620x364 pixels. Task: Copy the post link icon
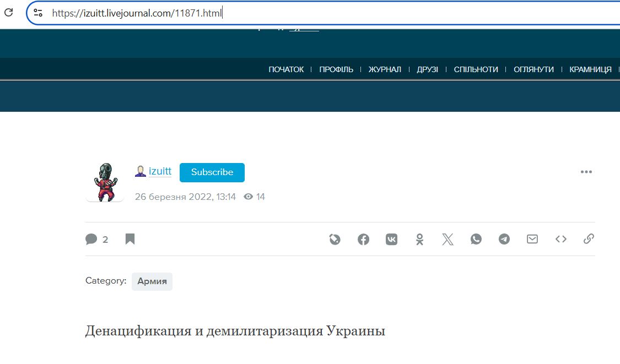coord(589,239)
